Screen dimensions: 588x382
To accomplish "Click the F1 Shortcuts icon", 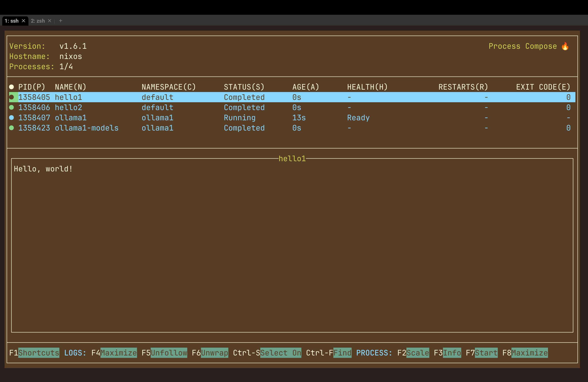I will (38, 353).
